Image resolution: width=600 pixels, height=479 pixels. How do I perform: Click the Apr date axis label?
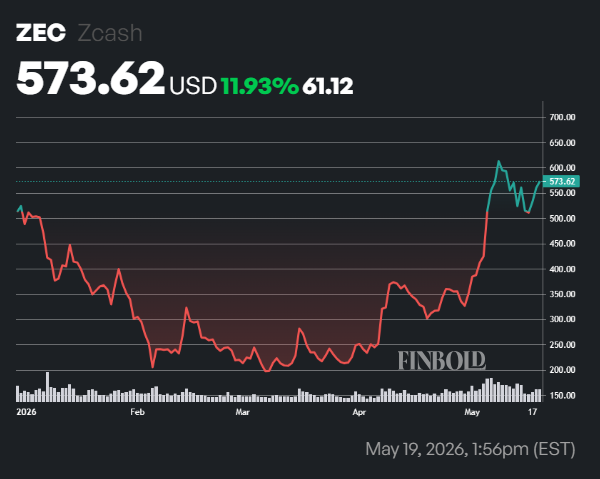tap(359, 412)
